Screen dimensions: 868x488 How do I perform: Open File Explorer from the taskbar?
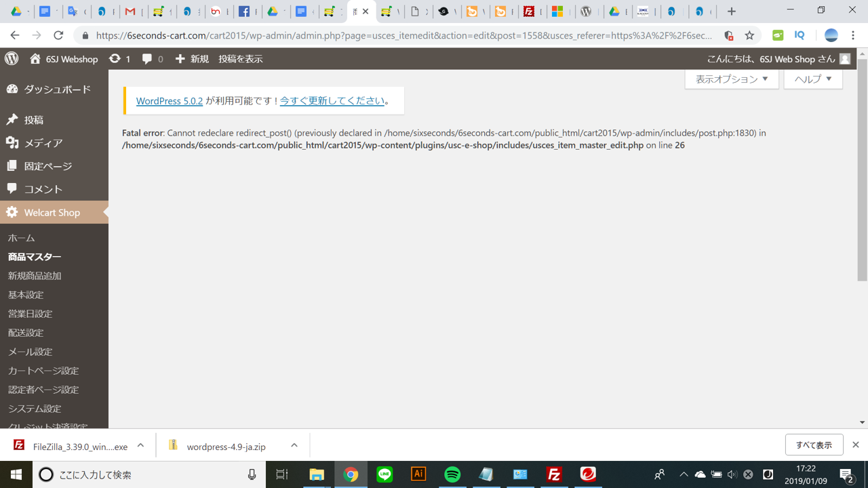click(316, 474)
